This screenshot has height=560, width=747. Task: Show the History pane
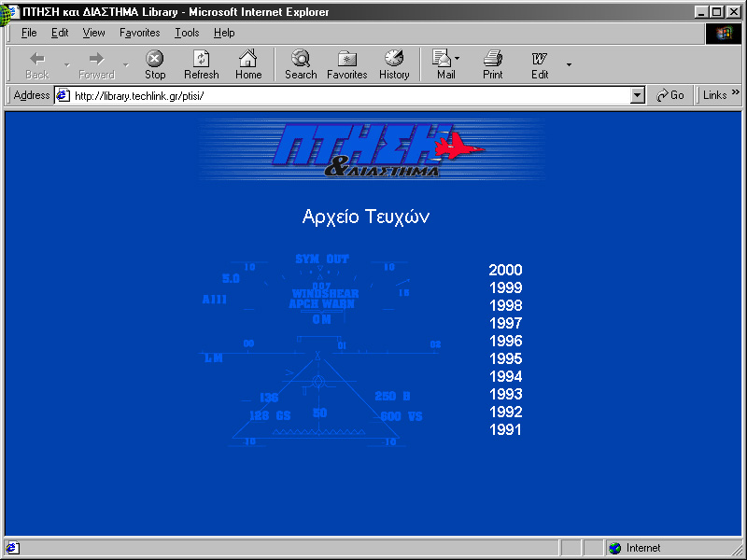(x=394, y=64)
